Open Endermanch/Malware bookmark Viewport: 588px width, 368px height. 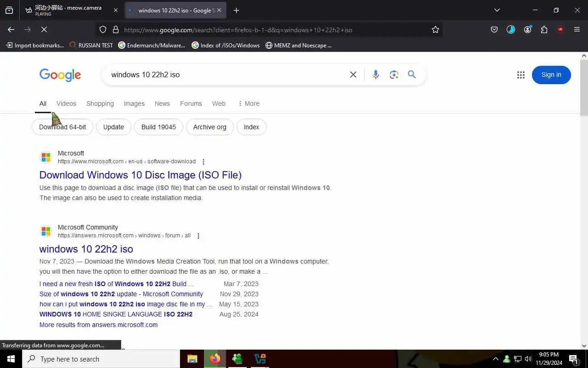(x=152, y=45)
